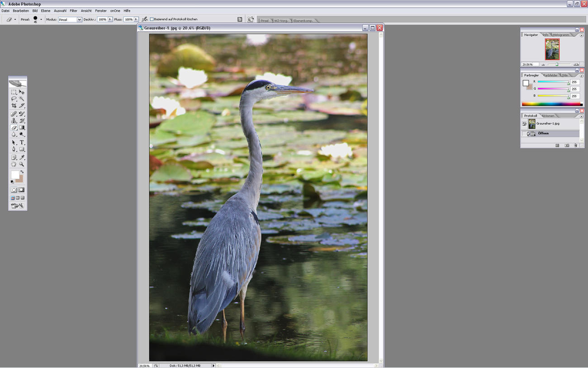Set history brush source for Öffnen state
This screenshot has width=588, height=368.
pos(524,134)
